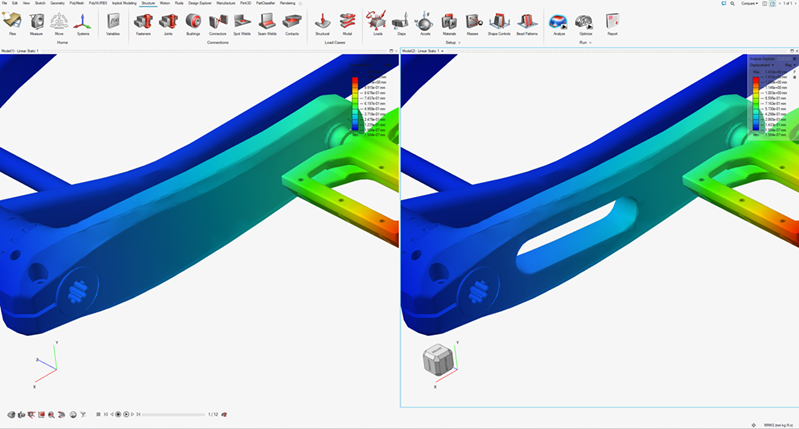Open the Modal load case tool
The width and height of the screenshot is (799, 429).
348,24
